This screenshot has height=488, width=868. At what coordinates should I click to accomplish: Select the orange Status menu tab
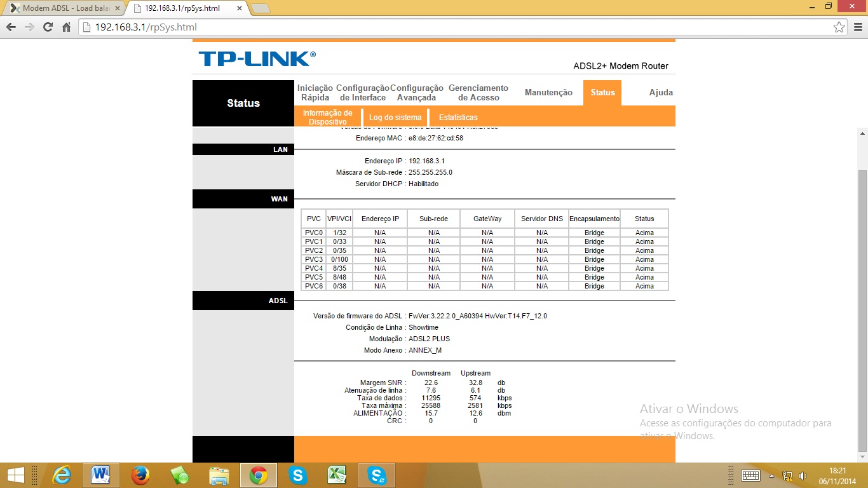pyautogui.click(x=602, y=93)
